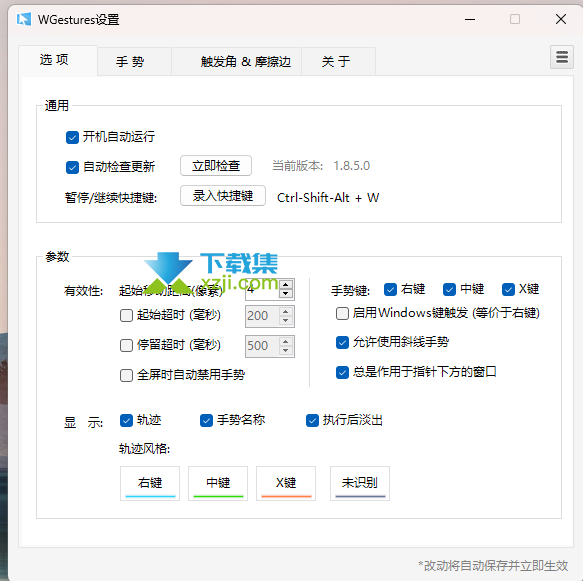
Task: Increase 起始超时 value with up arrow
Action: pyautogui.click(x=286, y=312)
